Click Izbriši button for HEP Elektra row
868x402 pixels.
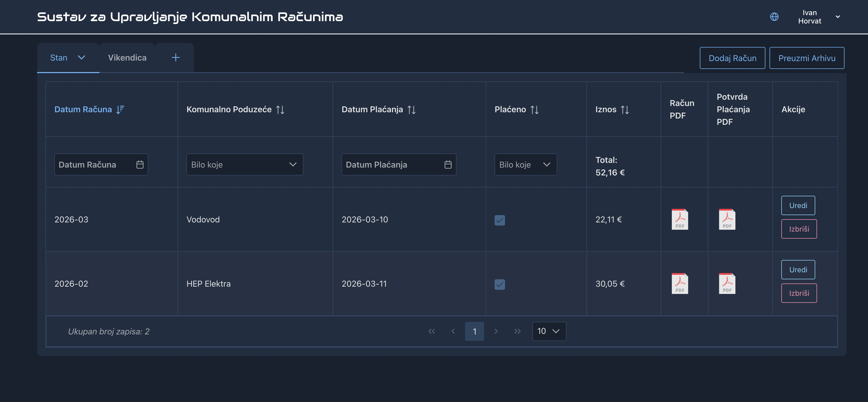coord(799,293)
